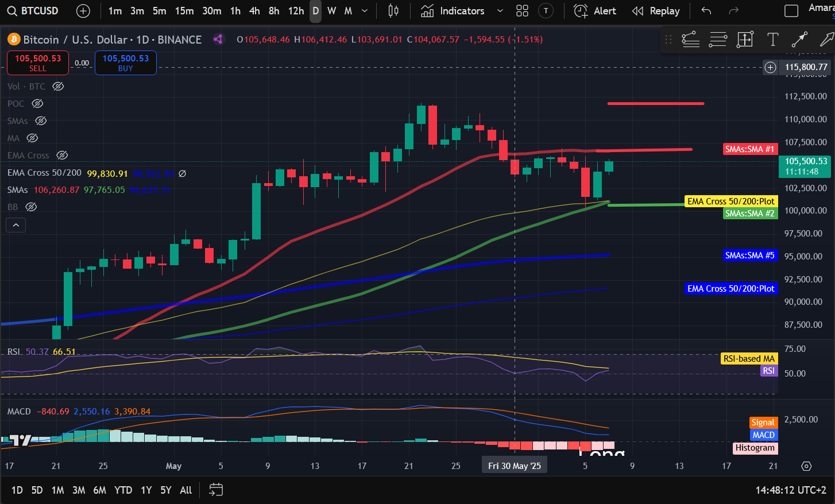Select the horizontal lines drawing tool
The image size is (835, 504).
pyautogui.click(x=718, y=39)
